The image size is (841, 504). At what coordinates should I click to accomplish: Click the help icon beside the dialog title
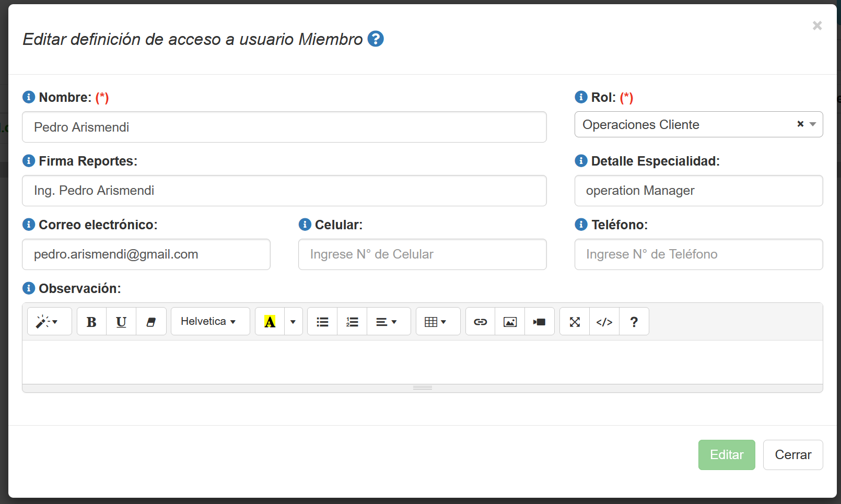pyautogui.click(x=376, y=39)
